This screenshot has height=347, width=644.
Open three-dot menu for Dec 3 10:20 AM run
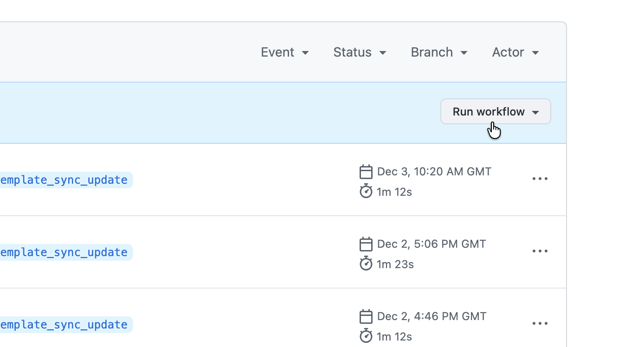point(540,179)
